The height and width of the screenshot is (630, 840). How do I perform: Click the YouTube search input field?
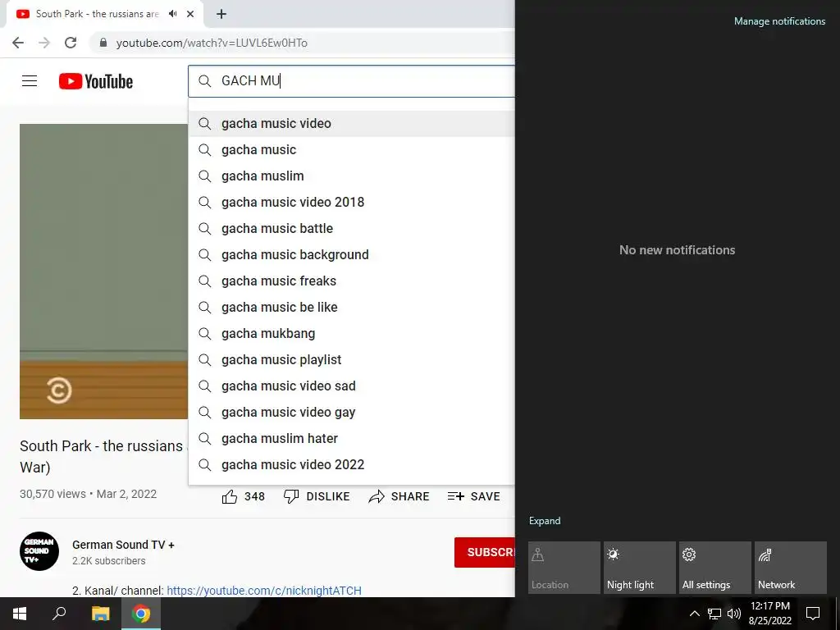pos(351,81)
